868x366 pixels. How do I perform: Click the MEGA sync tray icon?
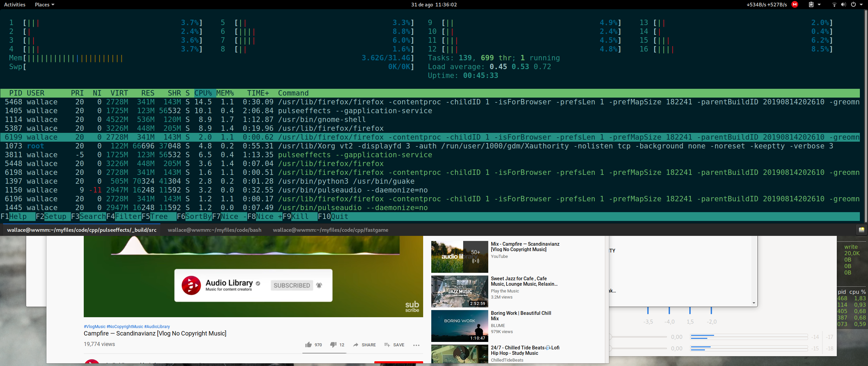794,5
